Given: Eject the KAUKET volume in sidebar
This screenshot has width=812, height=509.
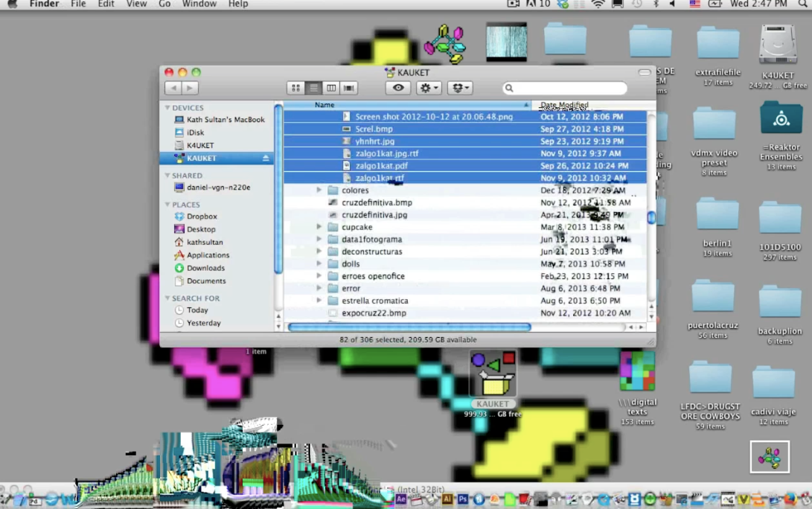Looking at the screenshot, I should (266, 159).
